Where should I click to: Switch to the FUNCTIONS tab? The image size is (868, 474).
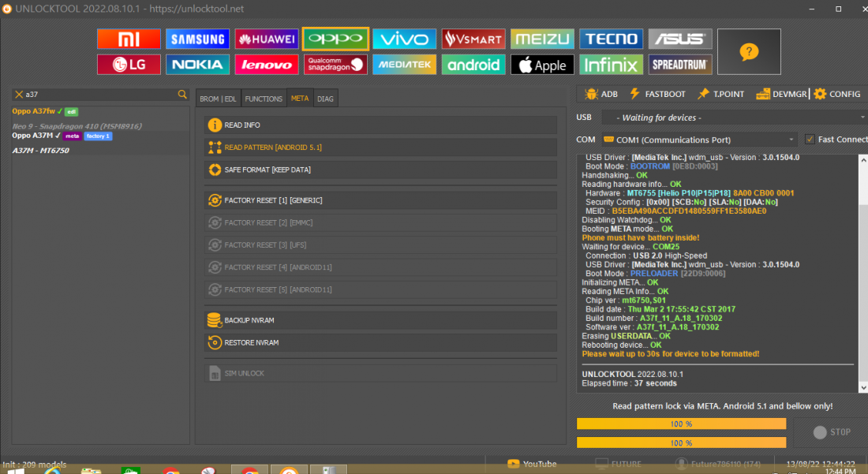(x=264, y=99)
